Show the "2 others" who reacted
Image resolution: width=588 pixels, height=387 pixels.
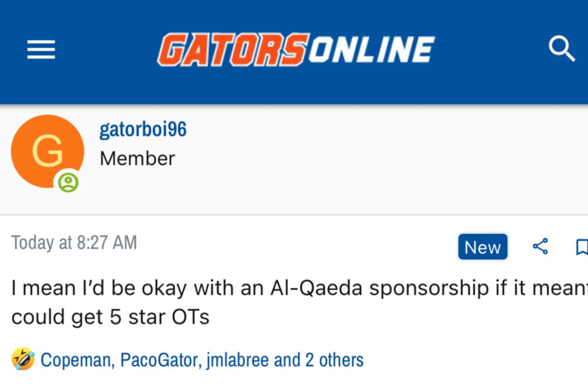pyautogui.click(x=335, y=361)
